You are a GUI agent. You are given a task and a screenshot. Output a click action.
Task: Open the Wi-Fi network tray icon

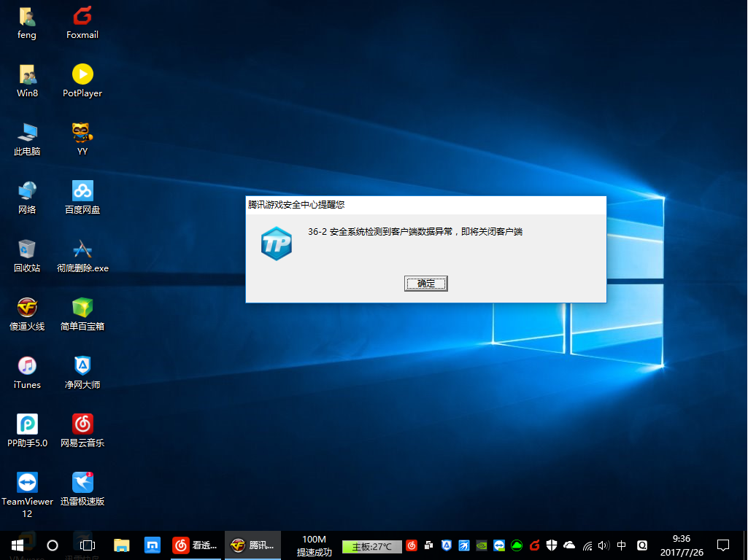coord(587,545)
